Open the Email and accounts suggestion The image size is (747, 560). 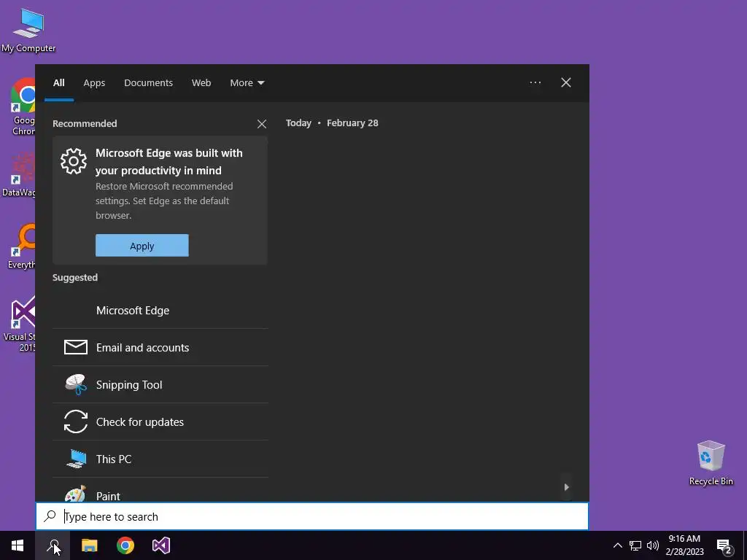[160, 348]
